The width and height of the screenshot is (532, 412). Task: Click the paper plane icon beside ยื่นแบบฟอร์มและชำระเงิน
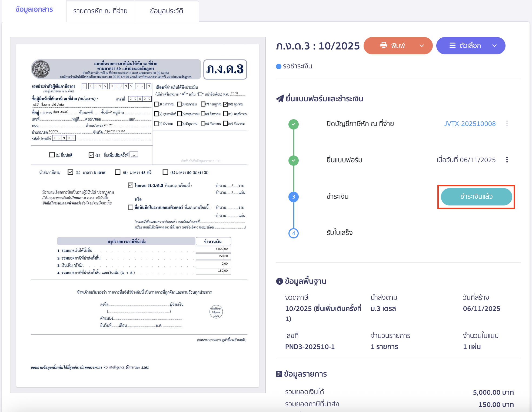(x=280, y=98)
